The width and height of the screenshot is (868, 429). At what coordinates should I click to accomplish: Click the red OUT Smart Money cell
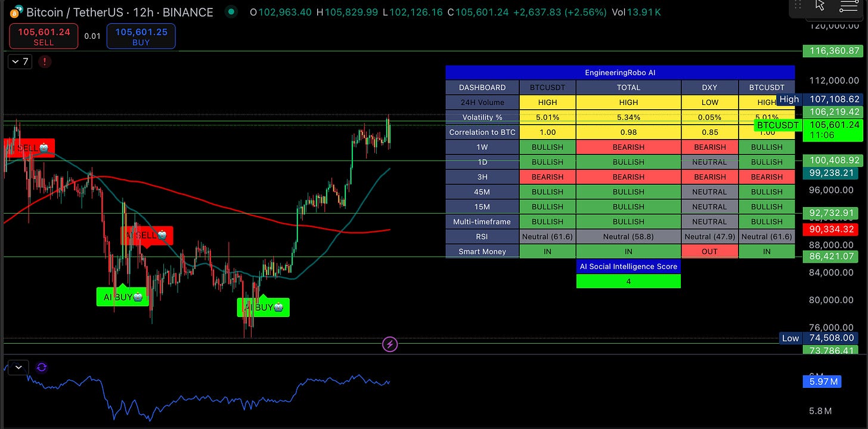click(709, 251)
